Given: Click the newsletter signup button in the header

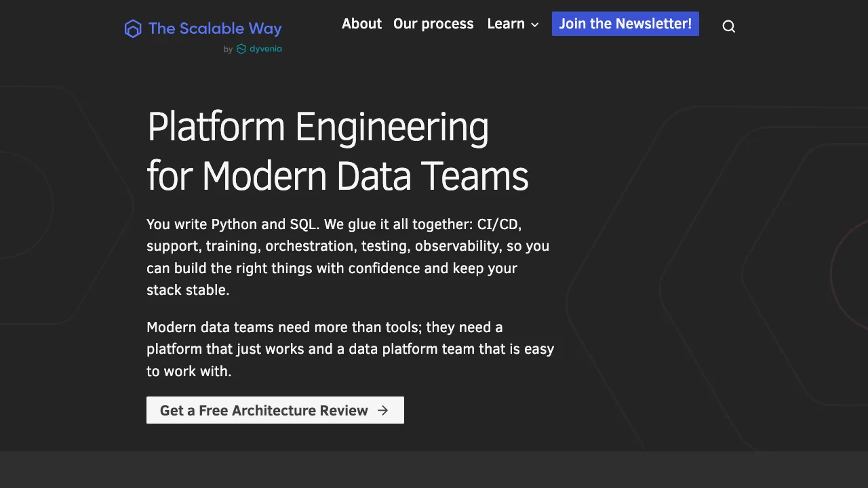Looking at the screenshot, I should (x=625, y=24).
